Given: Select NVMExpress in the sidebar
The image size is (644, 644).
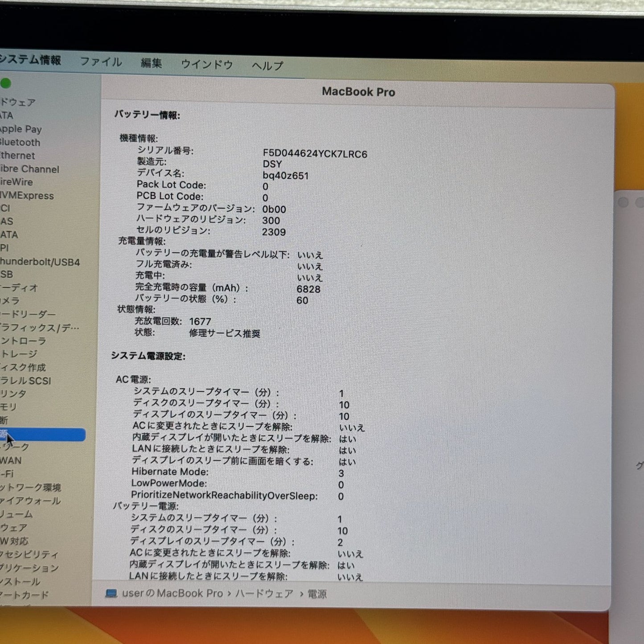Looking at the screenshot, I should pos(27,196).
